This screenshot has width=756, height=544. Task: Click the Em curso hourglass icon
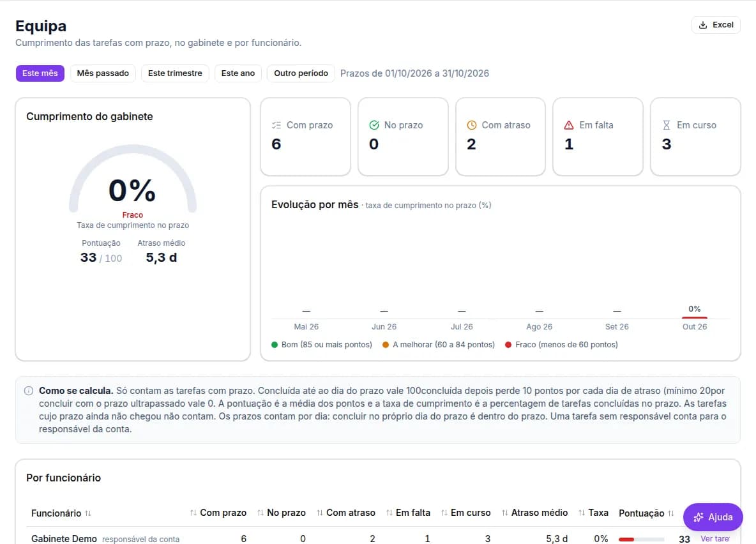tap(667, 125)
